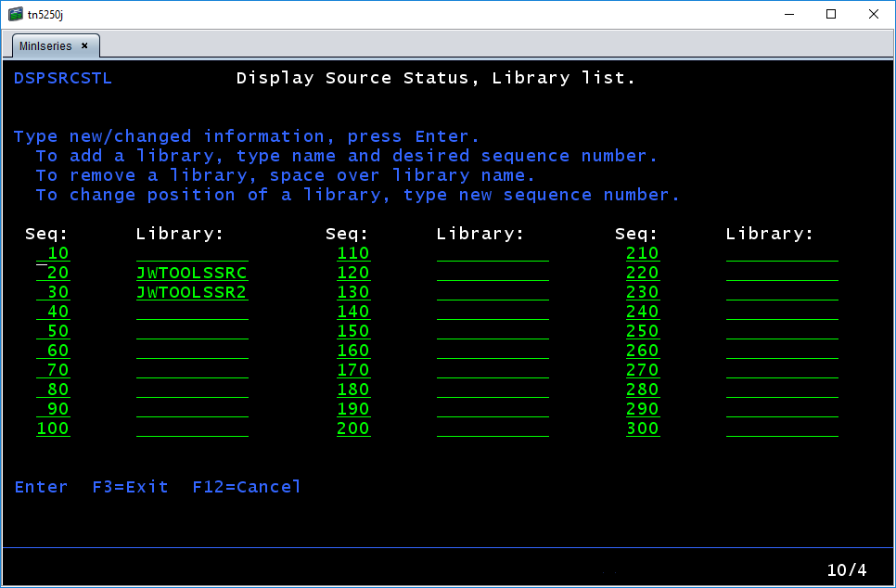Click the library field next to sequence 110
Image resolution: width=896 pixels, height=588 pixels.
pyautogui.click(x=493, y=253)
